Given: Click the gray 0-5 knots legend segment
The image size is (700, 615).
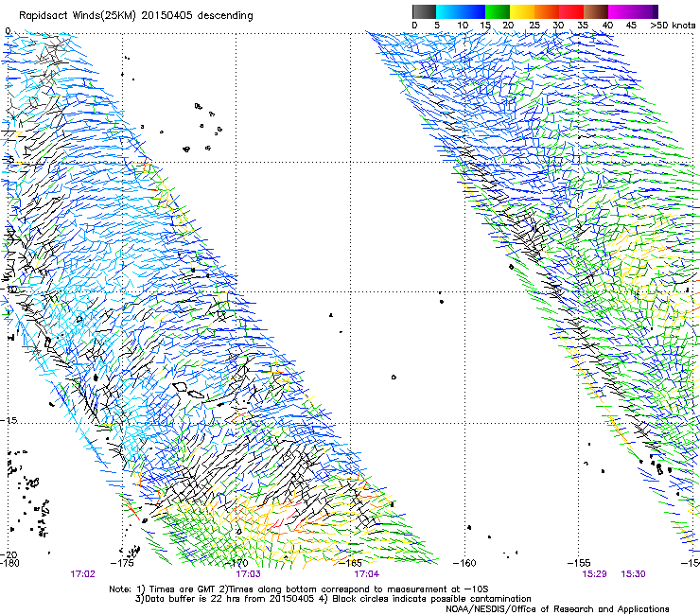Looking at the screenshot, I should 424,11.
